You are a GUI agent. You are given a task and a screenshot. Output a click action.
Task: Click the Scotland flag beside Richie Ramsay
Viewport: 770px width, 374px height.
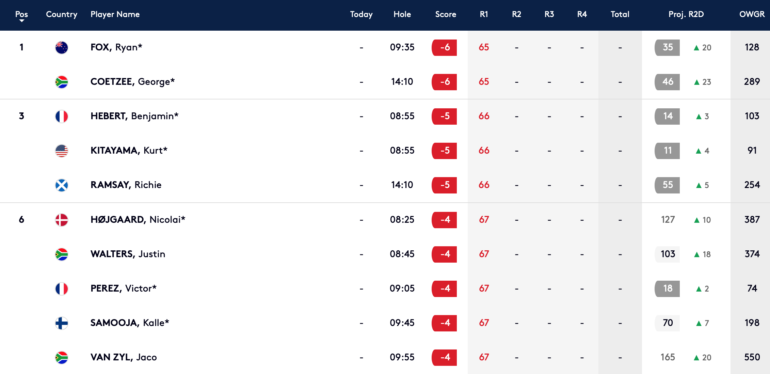coord(61,185)
